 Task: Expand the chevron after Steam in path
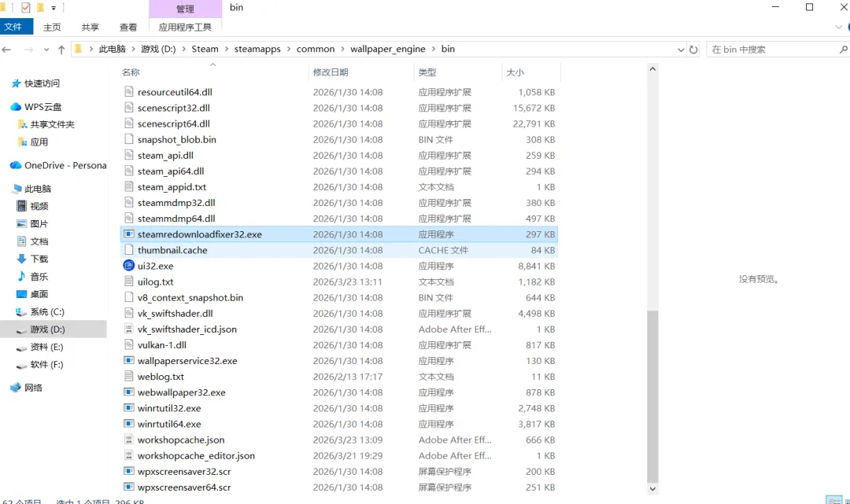[x=226, y=49]
